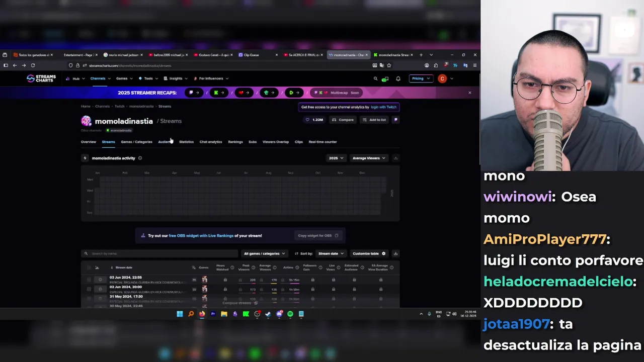Switch to Real-time counter tab
The width and height of the screenshot is (644, 362).
pyautogui.click(x=323, y=142)
